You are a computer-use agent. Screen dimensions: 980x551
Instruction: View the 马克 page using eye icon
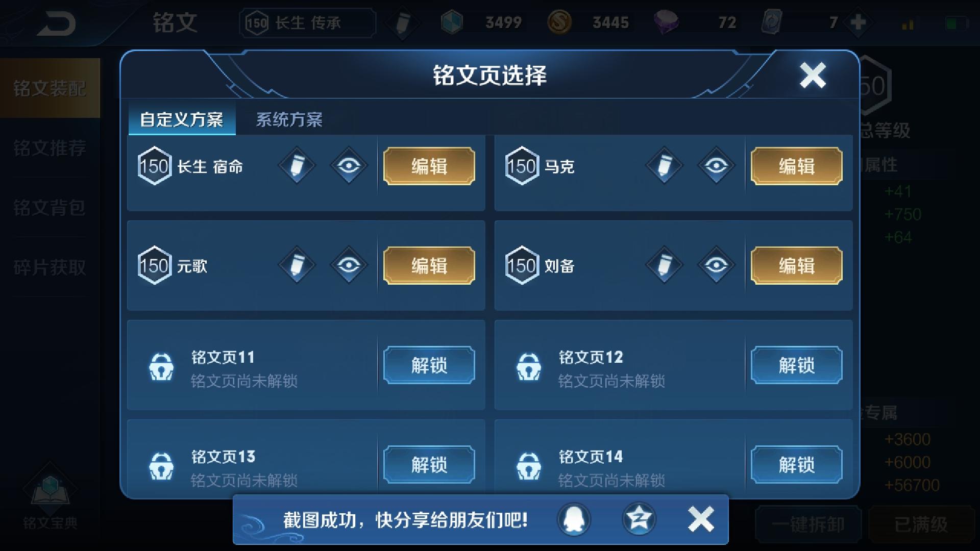pos(716,166)
